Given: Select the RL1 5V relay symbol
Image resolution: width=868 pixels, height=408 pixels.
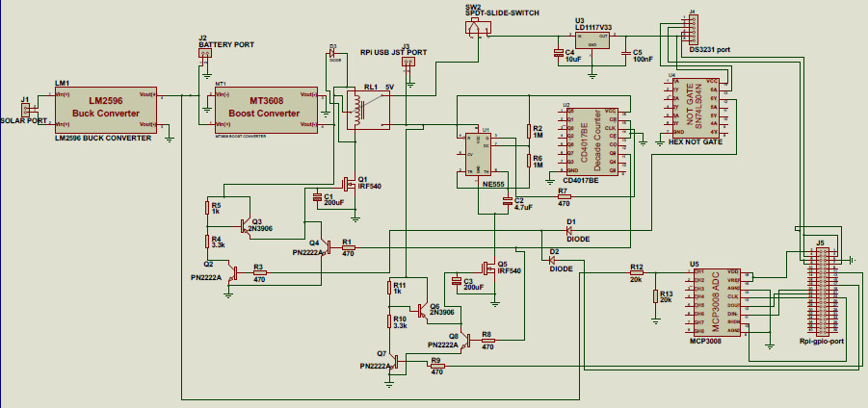Looking at the screenshot, I should (x=368, y=111).
